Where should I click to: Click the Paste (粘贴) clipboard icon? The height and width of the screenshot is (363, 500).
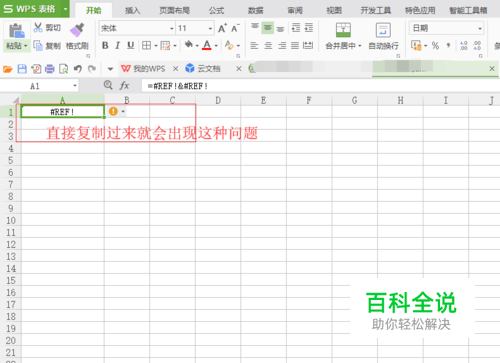click(16, 31)
